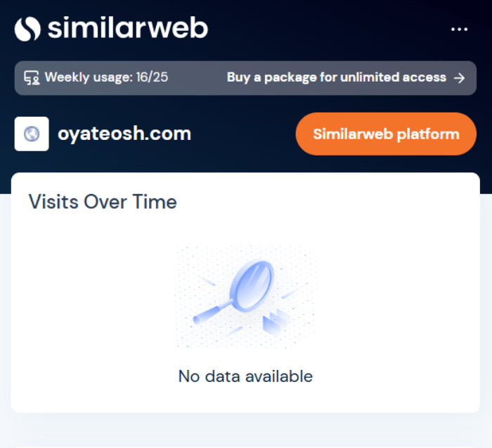
Task: Click the right arrow icon in the usage banner
Action: 460,78
